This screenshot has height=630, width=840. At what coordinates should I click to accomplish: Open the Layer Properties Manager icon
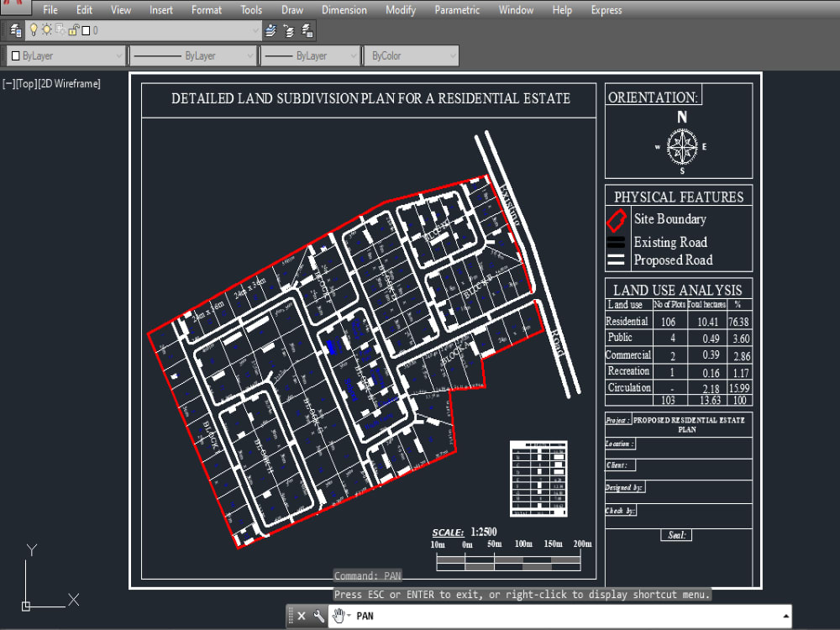click(15, 30)
